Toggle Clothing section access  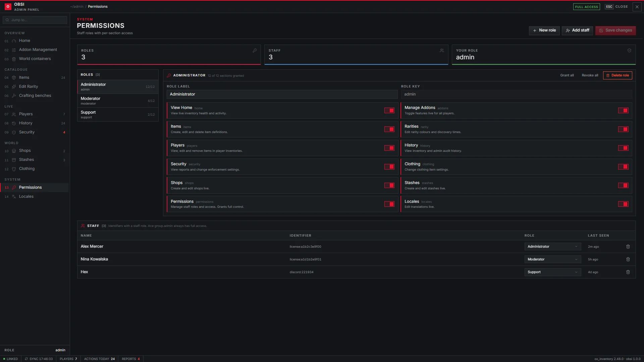(623, 167)
